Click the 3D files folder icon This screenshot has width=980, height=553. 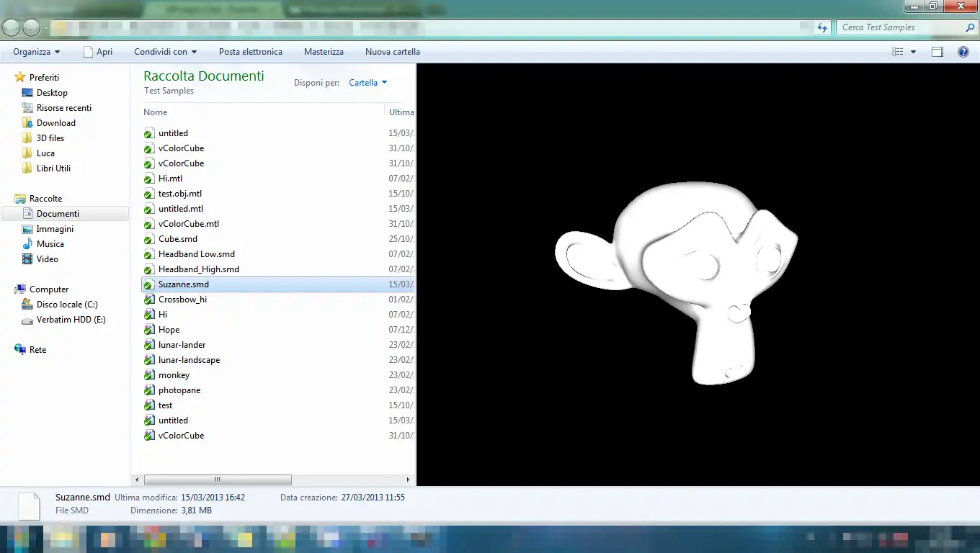pos(27,138)
